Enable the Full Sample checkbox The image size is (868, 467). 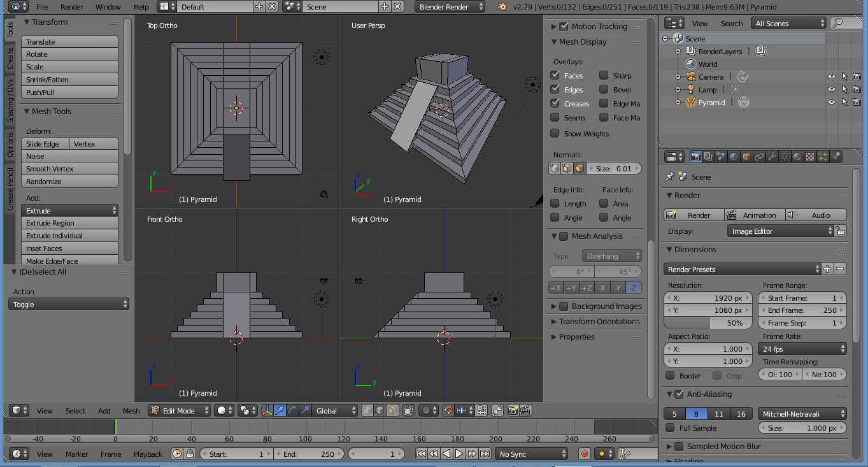coord(670,428)
